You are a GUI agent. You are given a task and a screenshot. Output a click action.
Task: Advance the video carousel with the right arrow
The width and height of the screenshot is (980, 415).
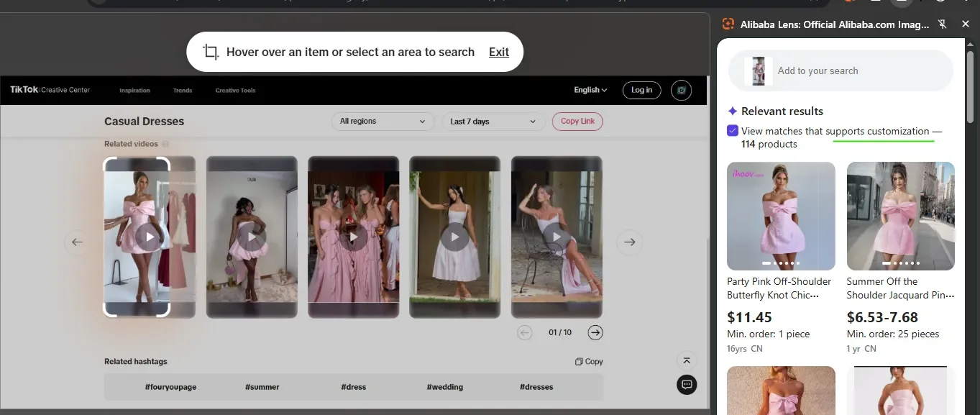tap(629, 242)
